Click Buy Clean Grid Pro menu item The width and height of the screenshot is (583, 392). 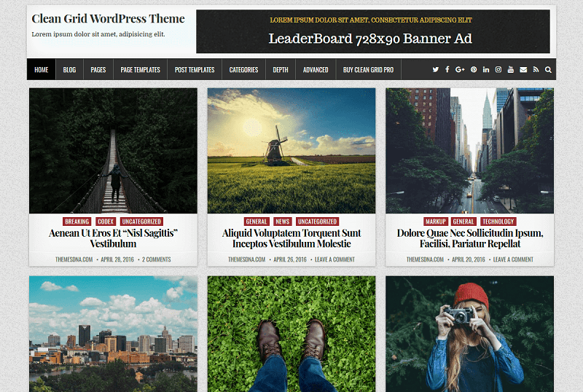click(x=368, y=69)
